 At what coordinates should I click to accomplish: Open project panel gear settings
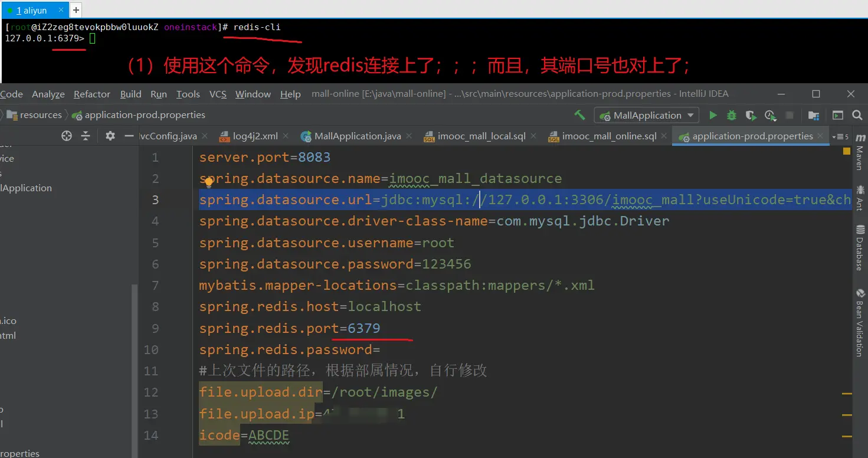(x=110, y=136)
